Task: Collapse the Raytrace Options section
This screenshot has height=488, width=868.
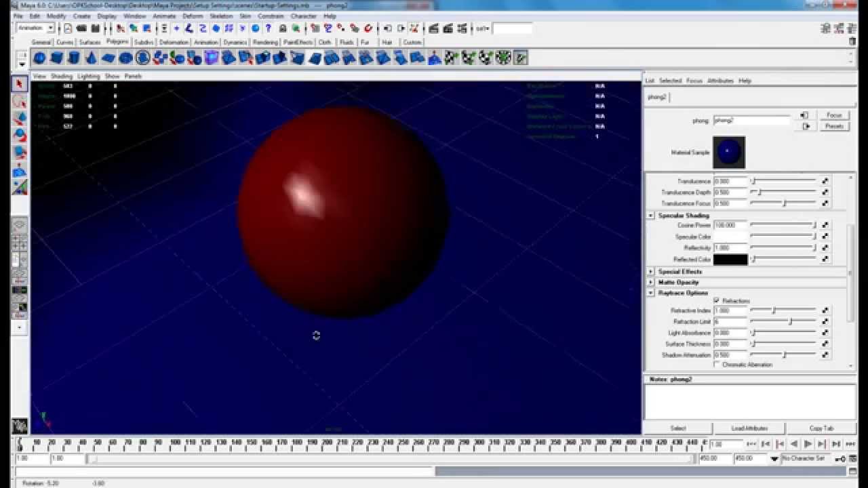Action: (650, 293)
